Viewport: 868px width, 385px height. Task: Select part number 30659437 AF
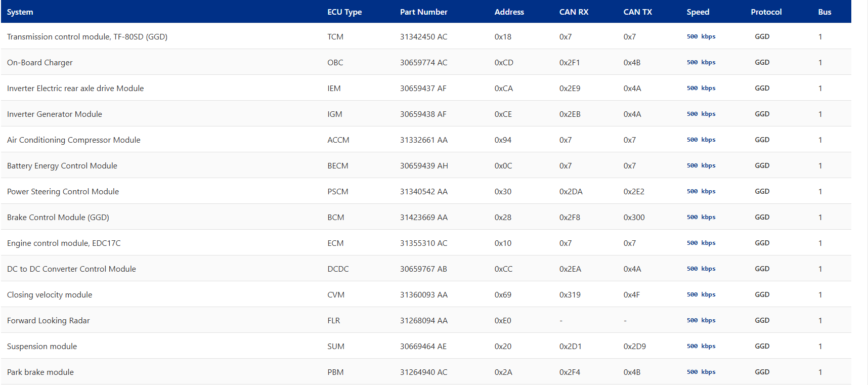point(423,89)
